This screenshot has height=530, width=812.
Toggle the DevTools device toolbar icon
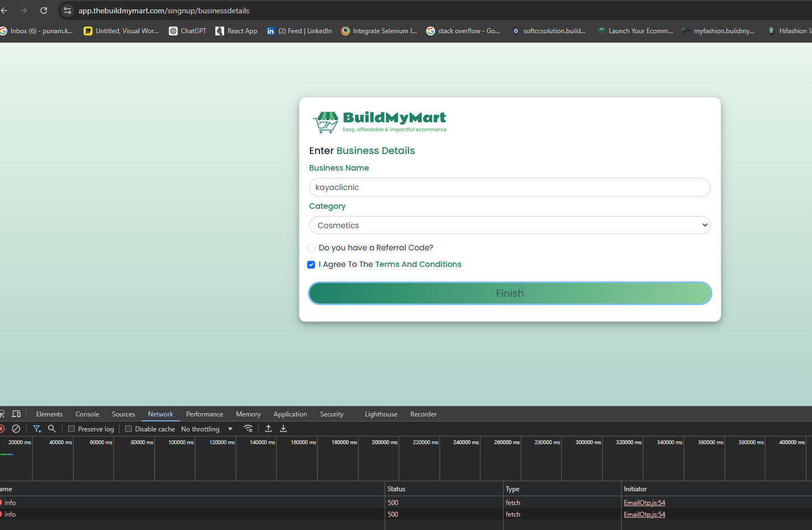17,414
